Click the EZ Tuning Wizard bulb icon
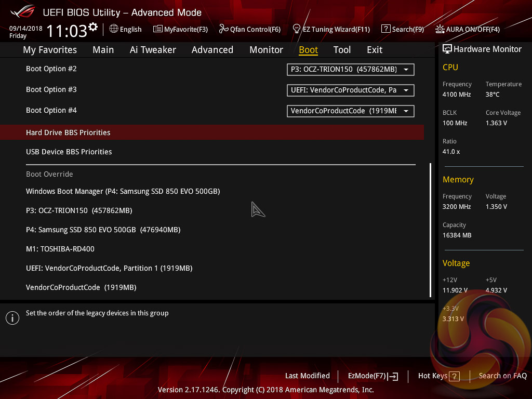532x399 pixels. coord(297,29)
